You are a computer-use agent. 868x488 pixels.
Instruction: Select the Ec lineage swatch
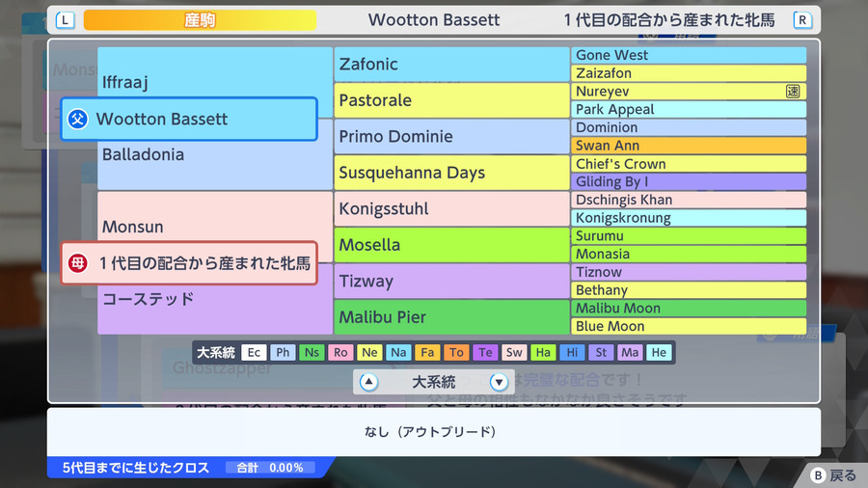pyautogui.click(x=254, y=352)
